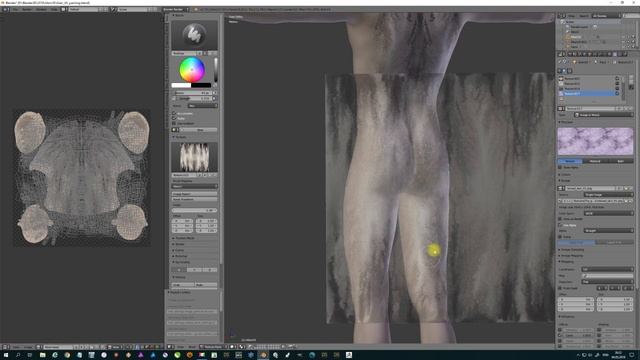640x360 pixels.
Task: Toggle View as Render checkbox
Action: coord(560,219)
